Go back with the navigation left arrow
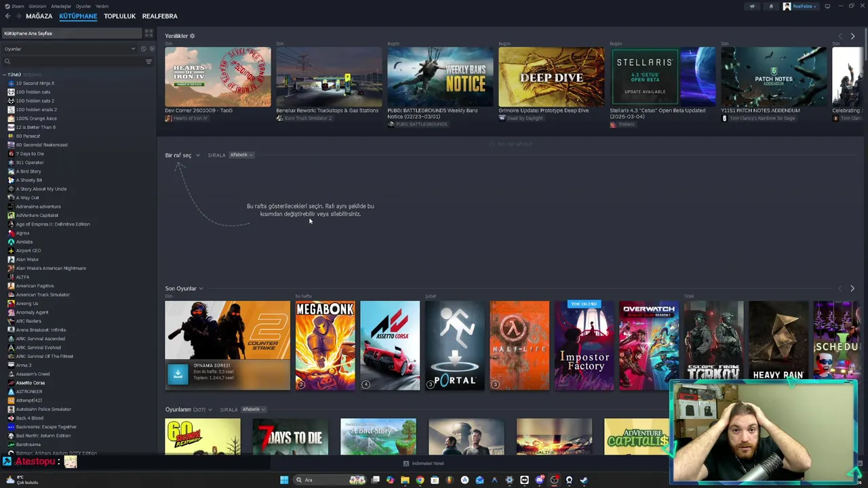This screenshot has height=488, width=868. (7, 16)
